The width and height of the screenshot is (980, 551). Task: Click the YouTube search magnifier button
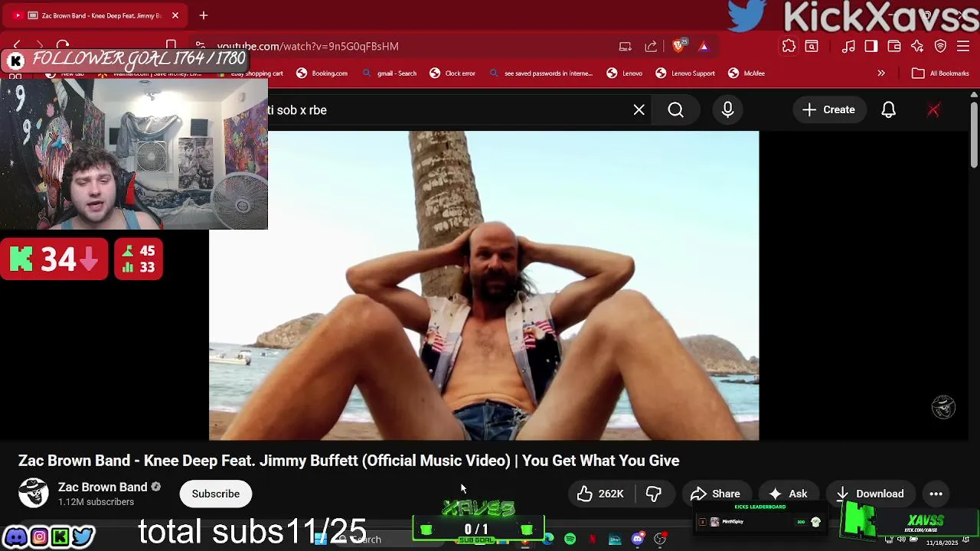tap(676, 110)
